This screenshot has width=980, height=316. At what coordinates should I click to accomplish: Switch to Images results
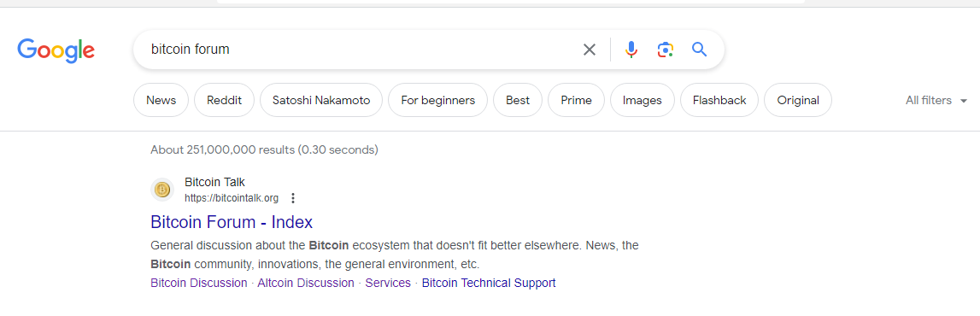pos(642,100)
